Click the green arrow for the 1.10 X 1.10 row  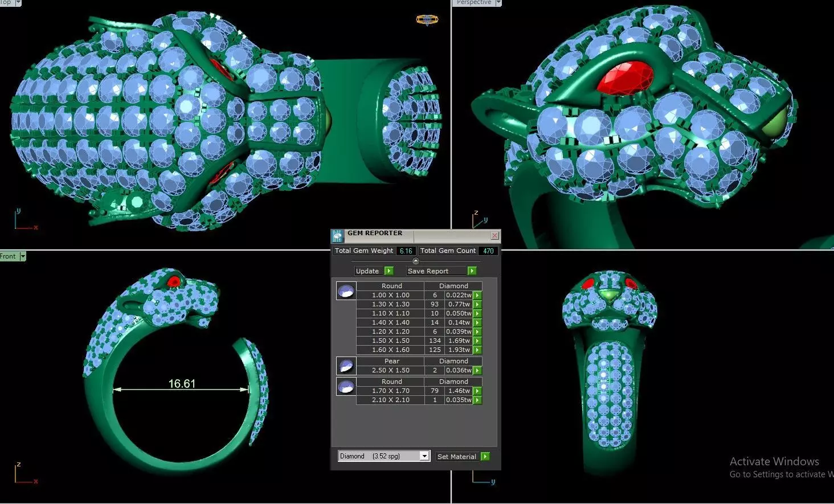coord(477,313)
